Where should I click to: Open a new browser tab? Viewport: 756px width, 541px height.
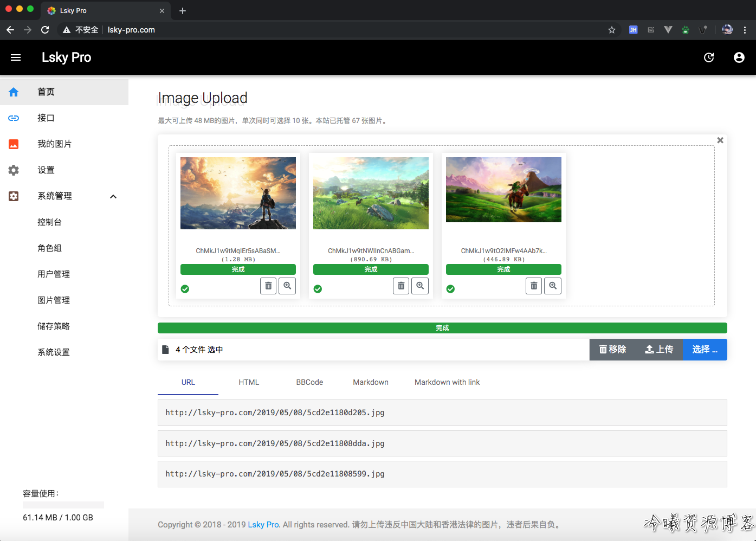pyautogui.click(x=183, y=11)
